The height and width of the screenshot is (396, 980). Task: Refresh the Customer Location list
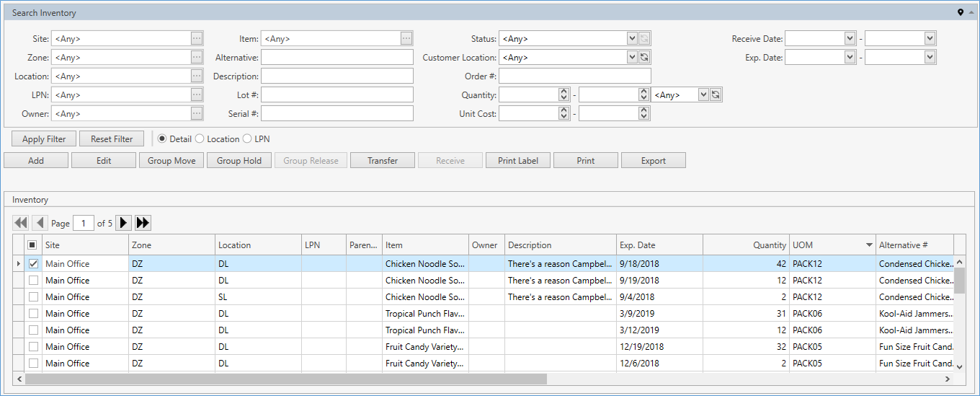tap(644, 58)
